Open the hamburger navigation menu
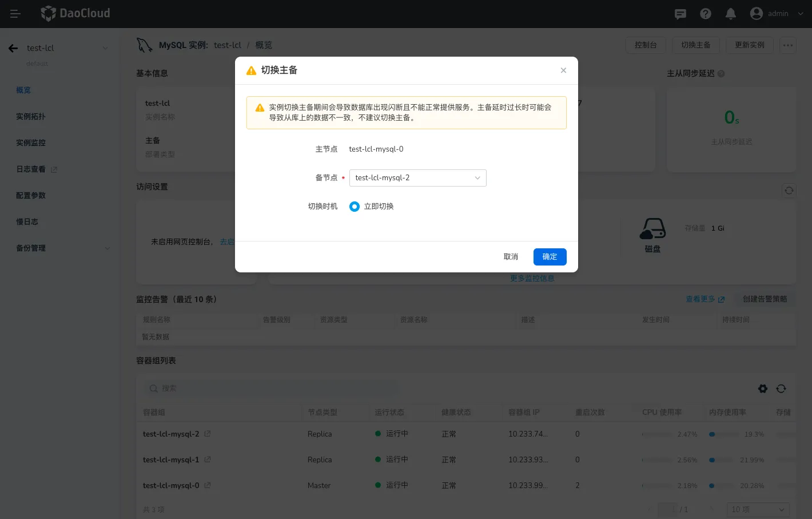This screenshot has width=812, height=519. [x=15, y=14]
